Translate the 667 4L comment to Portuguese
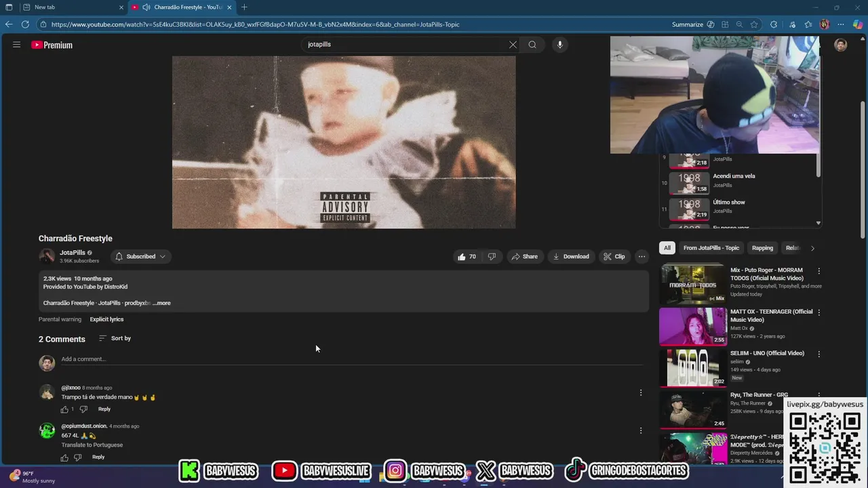 click(92, 445)
